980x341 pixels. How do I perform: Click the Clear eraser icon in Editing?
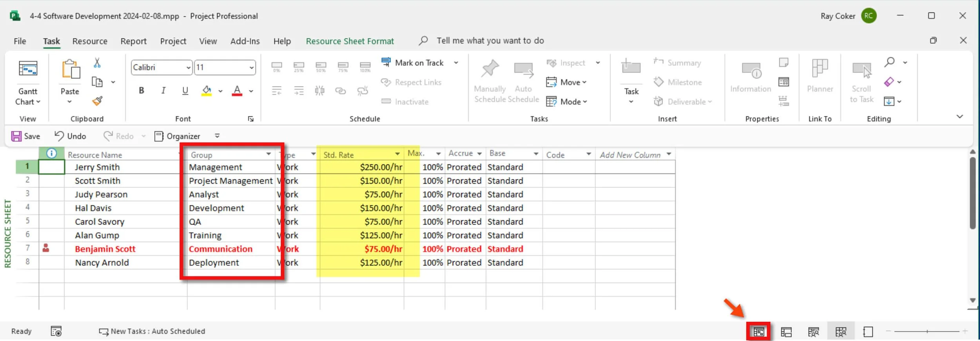point(889,82)
